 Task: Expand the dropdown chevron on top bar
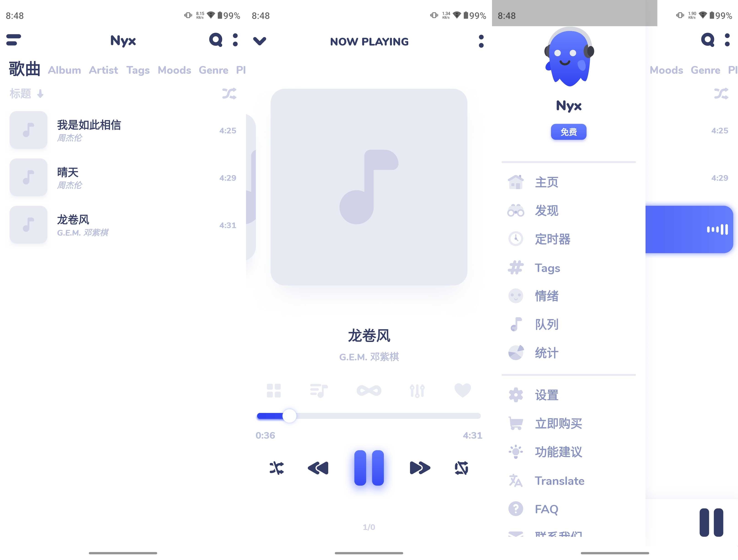[x=259, y=41]
